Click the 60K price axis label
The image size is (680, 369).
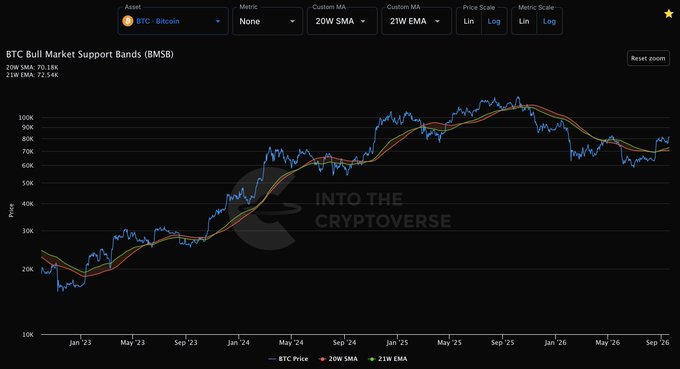tap(28, 166)
